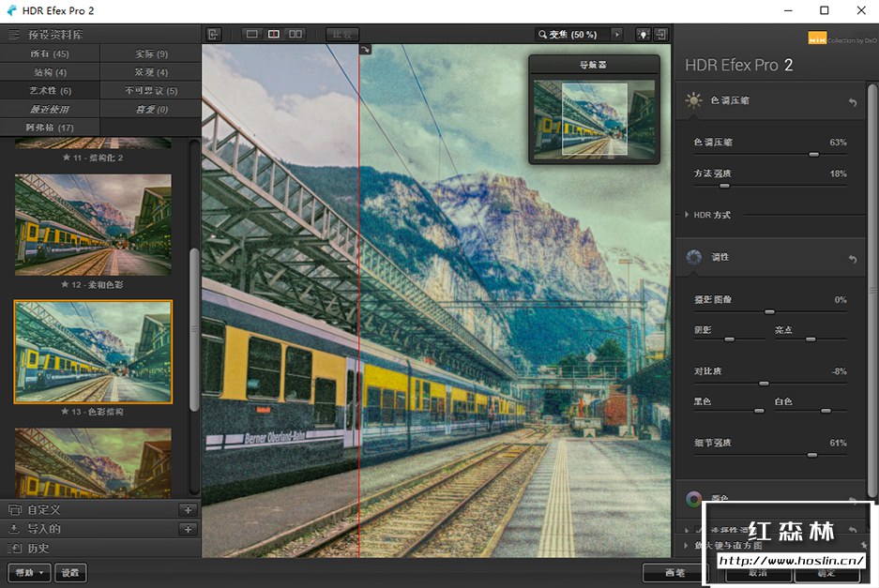Adjust the 细节强度 slider handle

(x=811, y=455)
